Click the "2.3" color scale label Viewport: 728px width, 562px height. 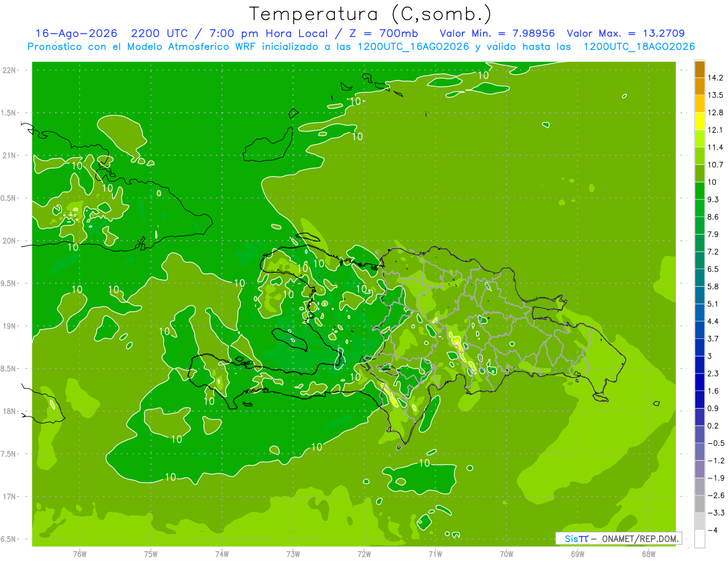[x=714, y=373]
